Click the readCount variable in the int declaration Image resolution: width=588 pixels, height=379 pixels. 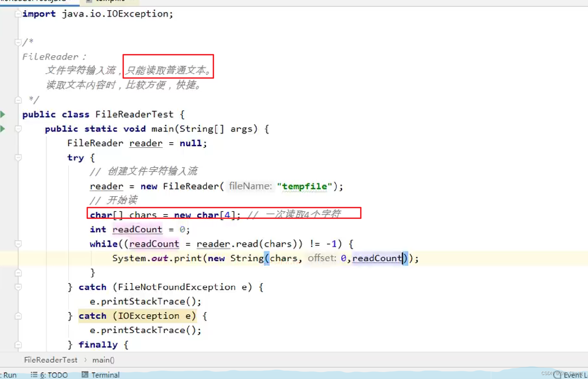point(137,229)
